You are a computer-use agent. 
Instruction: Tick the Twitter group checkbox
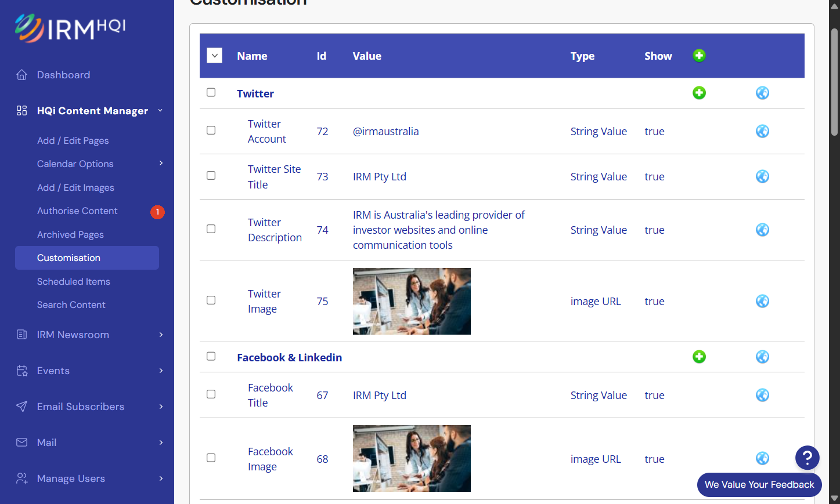tap(211, 93)
